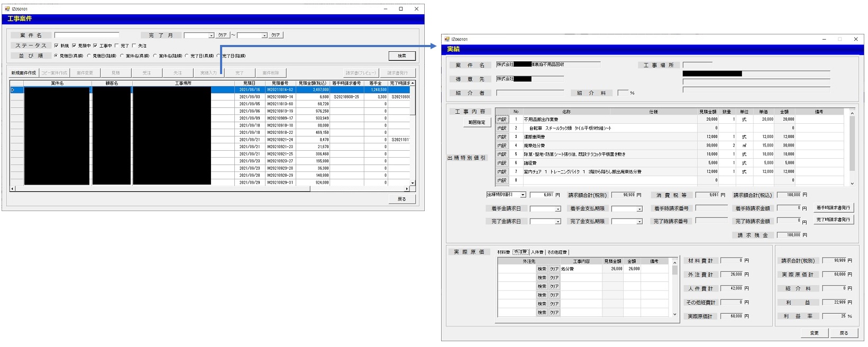Image resolution: width=868 pixels, height=347 pixels.
Task: Open the 着手金請求日 date dropdown
Action: click(558, 209)
